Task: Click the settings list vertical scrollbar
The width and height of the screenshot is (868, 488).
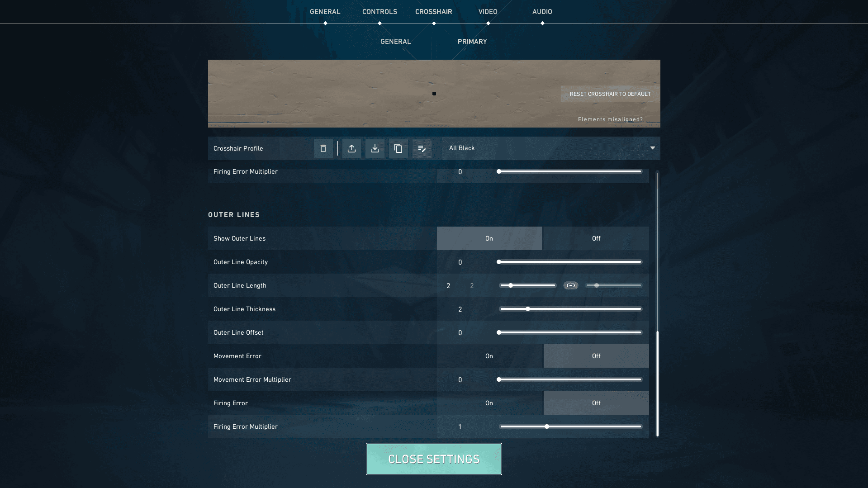Action: click(x=657, y=384)
